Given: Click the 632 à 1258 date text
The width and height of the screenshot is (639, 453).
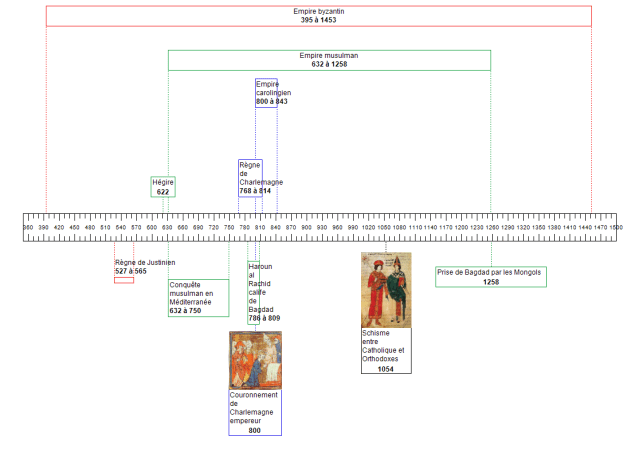Looking at the screenshot, I should (x=329, y=65).
